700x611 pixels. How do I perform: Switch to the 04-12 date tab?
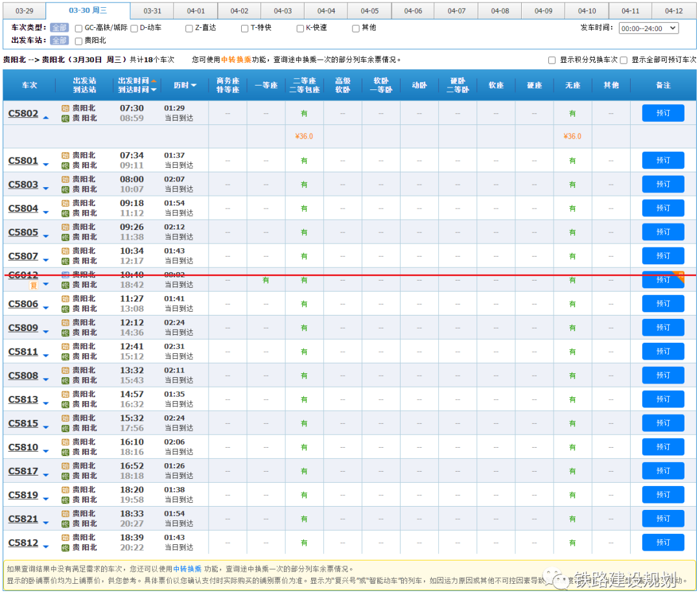point(673,11)
